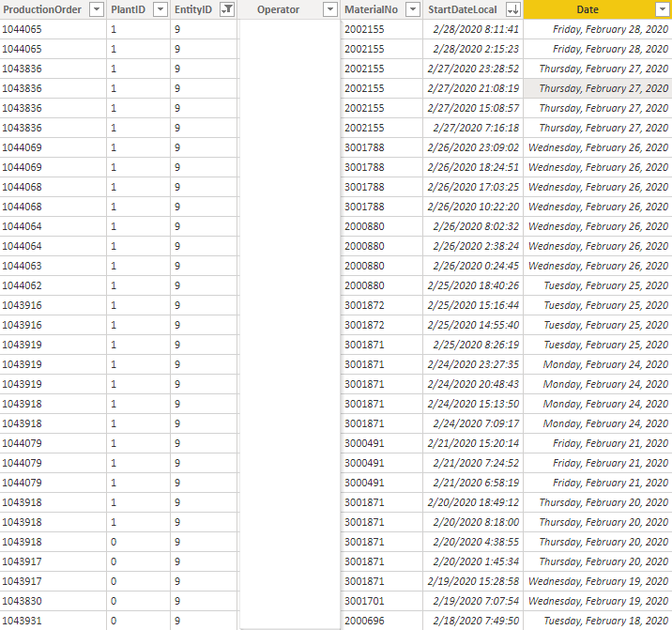Click the cell 2/26/2020 0:24:45
This screenshot has width=672, height=630.
473,266
